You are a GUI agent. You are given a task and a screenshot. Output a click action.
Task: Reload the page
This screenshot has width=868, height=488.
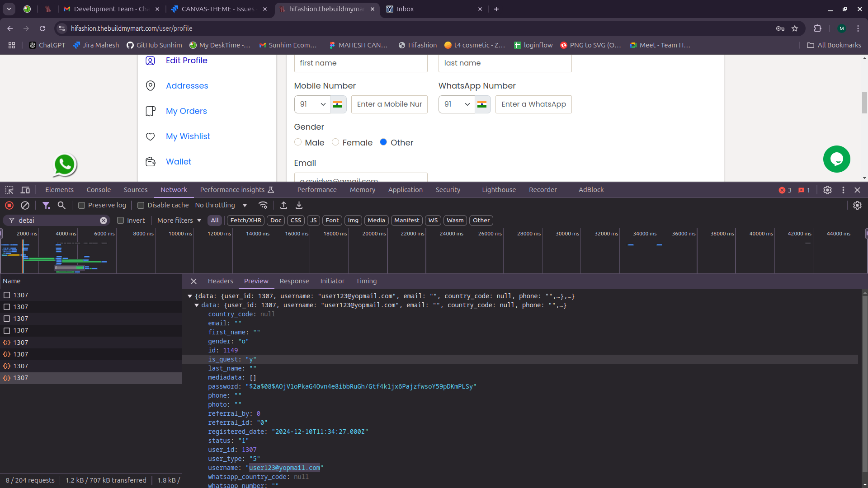click(42, 28)
